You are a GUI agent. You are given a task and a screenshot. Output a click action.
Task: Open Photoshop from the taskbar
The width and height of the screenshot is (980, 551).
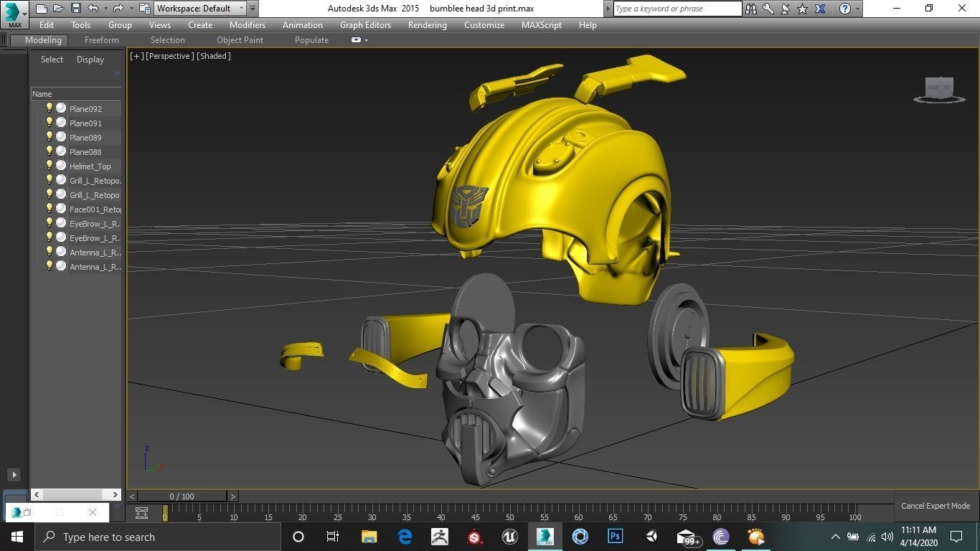click(x=615, y=537)
